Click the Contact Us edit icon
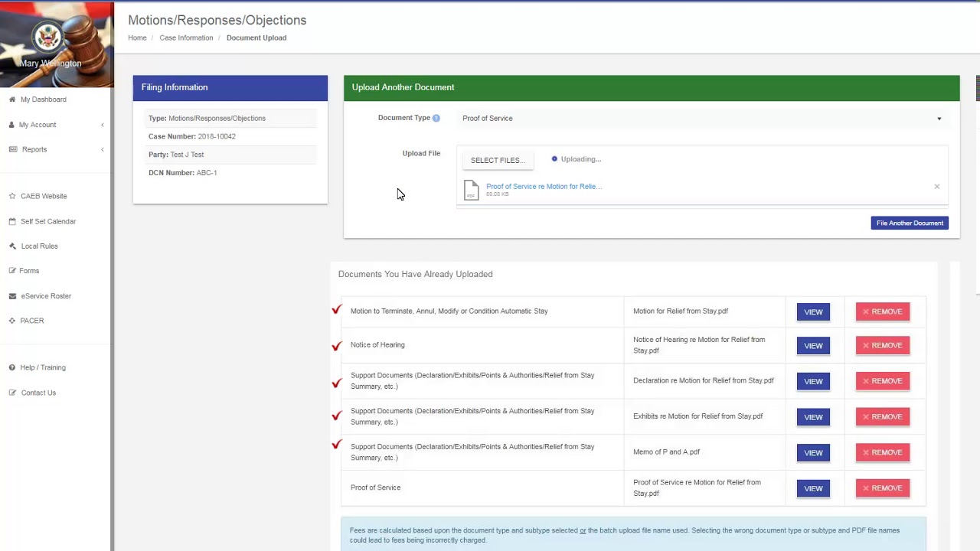The height and width of the screenshot is (551, 980). 12,393
